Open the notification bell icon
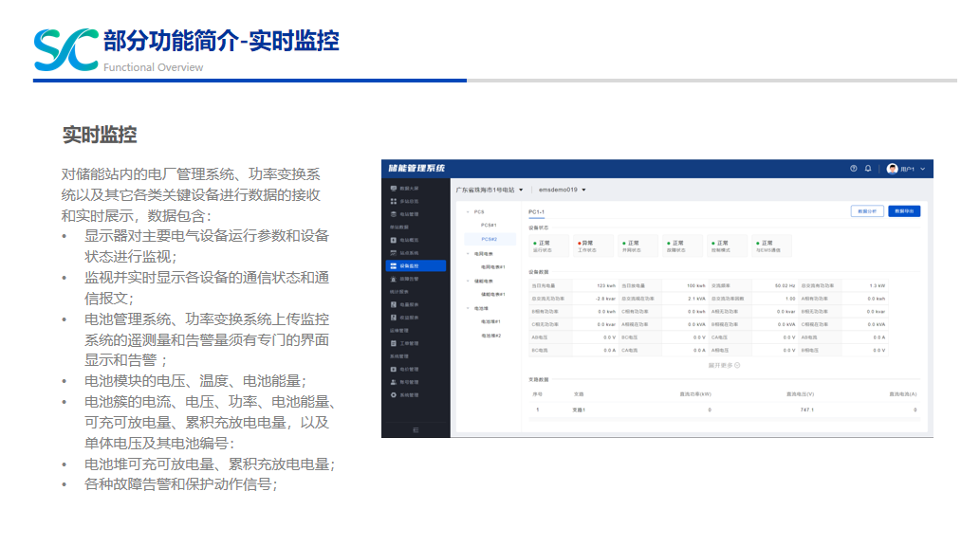The image size is (980, 546). (x=867, y=169)
